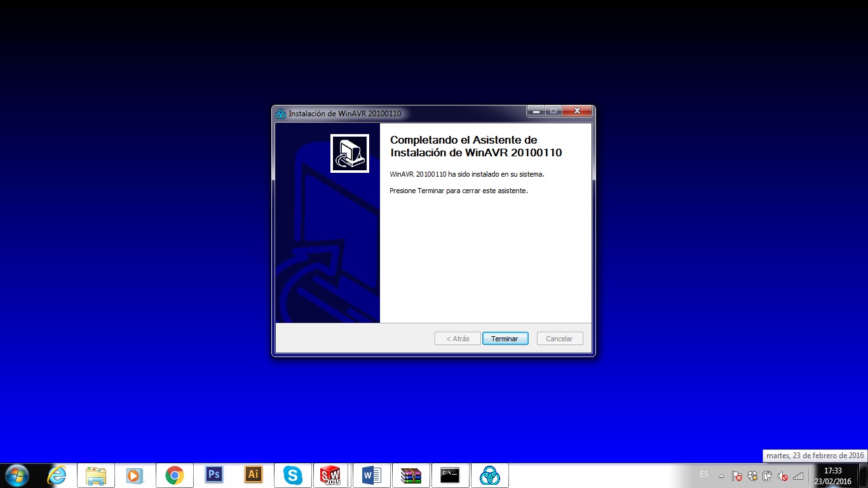Image resolution: width=868 pixels, height=488 pixels.
Task: Open the clock showing 17:33
Action: [x=832, y=476]
